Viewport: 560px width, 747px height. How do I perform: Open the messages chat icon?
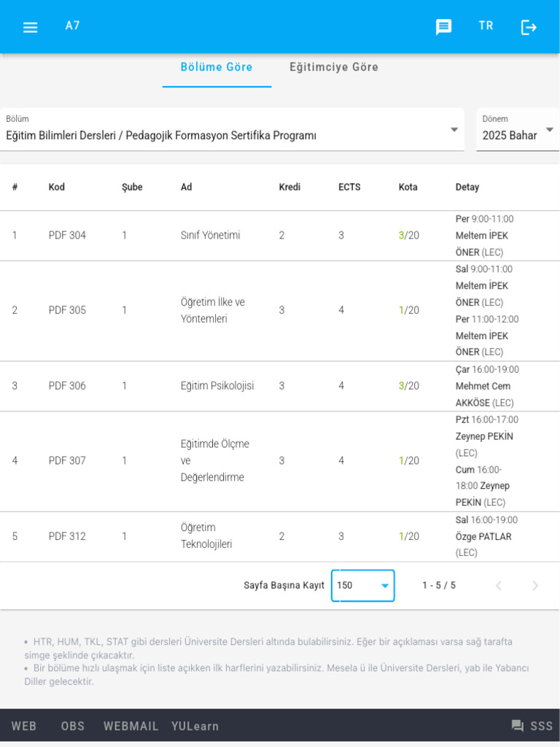point(443,27)
